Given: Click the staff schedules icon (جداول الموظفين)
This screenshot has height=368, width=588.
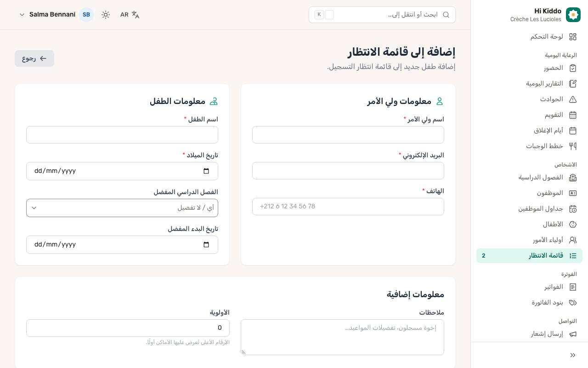Looking at the screenshot, I should coord(573,209).
